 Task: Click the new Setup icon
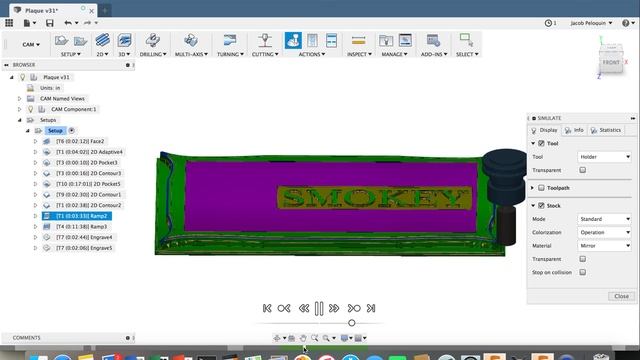click(x=61, y=40)
